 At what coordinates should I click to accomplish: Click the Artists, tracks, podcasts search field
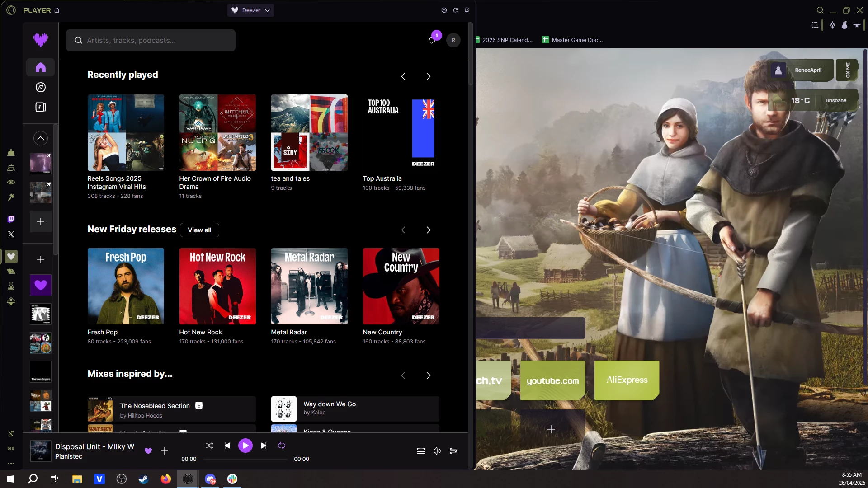(x=151, y=40)
